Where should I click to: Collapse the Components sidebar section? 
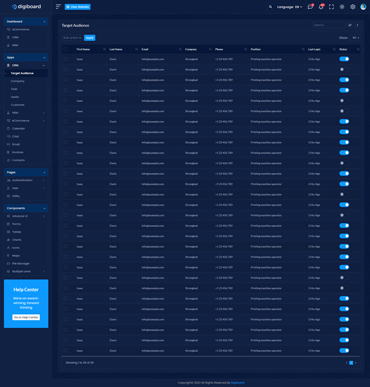pos(26,208)
